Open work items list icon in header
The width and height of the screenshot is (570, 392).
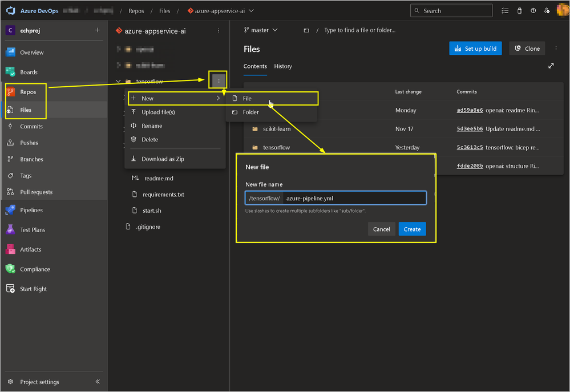505,10
